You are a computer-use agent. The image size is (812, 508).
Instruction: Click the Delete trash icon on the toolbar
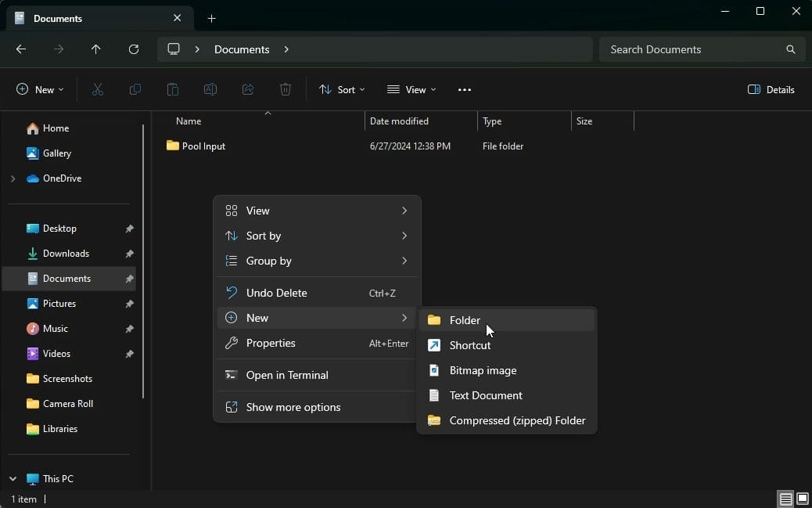[285, 89]
